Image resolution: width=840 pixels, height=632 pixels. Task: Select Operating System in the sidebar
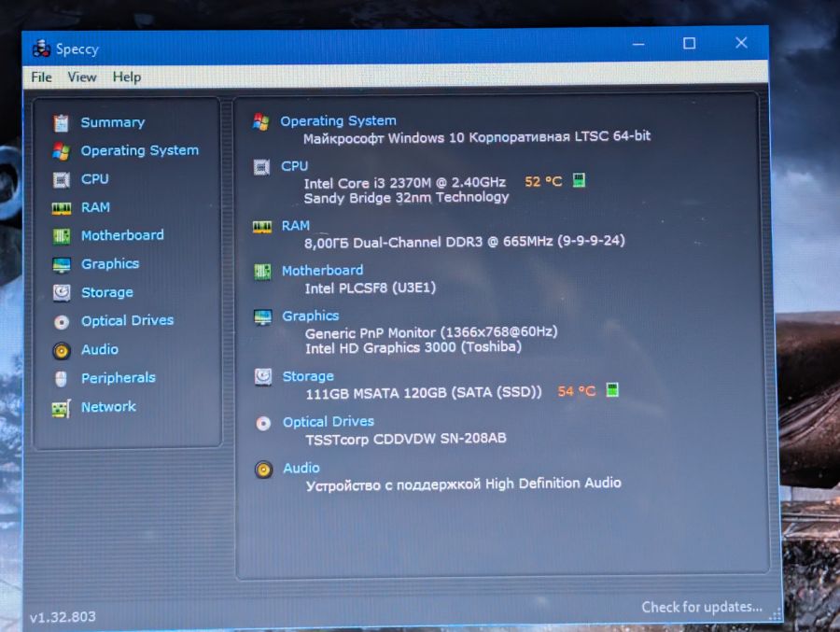(x=139, y=150)
